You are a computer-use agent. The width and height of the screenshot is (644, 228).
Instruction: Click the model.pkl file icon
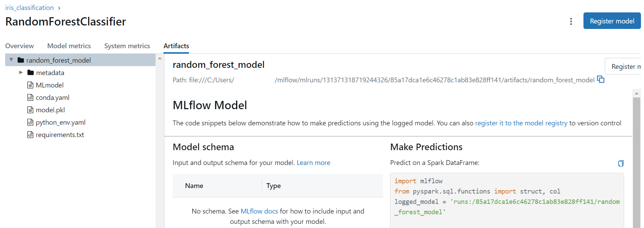pyautogui.click(x=30, y=110)
